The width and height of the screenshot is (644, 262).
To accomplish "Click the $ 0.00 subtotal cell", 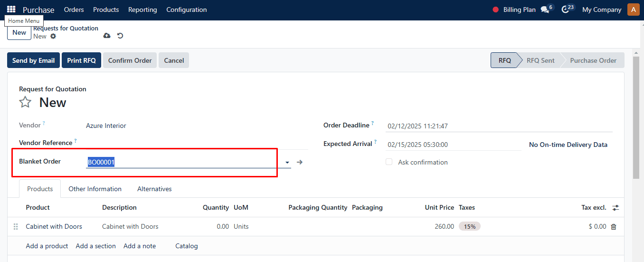I will point(597,226).
